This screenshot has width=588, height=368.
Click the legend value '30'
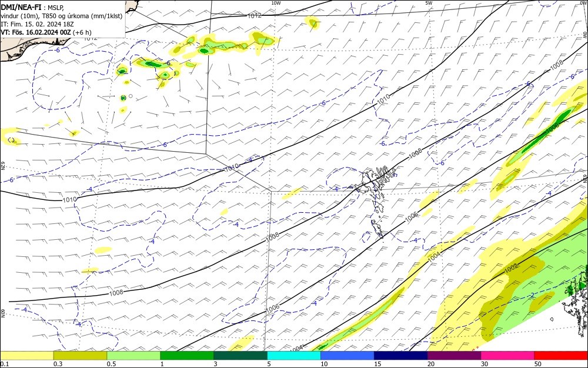pos(484,364)
